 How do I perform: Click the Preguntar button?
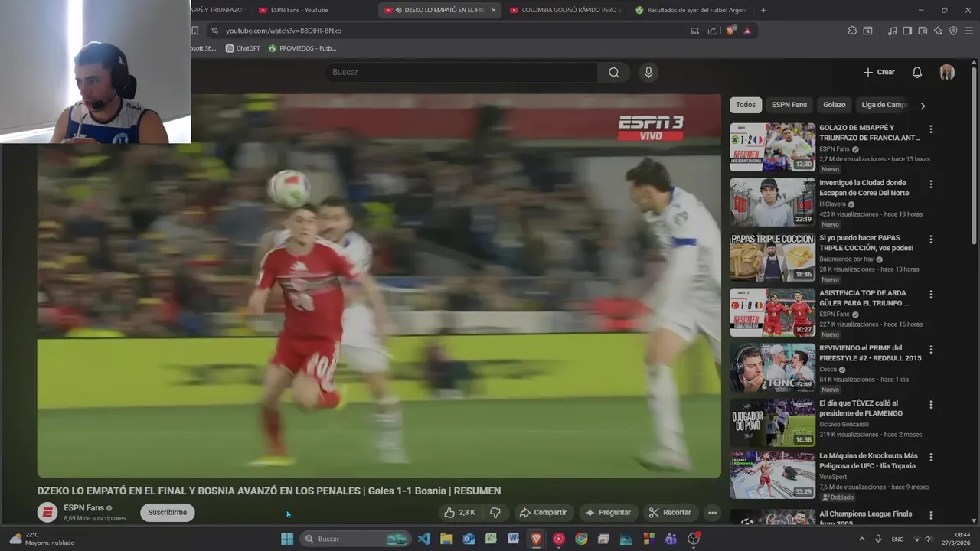point(608,512)
